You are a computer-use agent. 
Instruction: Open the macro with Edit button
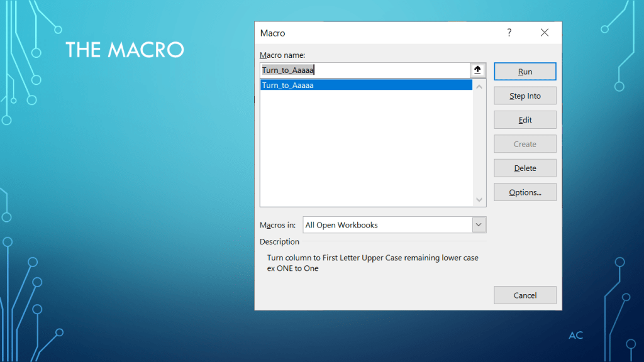[x=525, y=120]
